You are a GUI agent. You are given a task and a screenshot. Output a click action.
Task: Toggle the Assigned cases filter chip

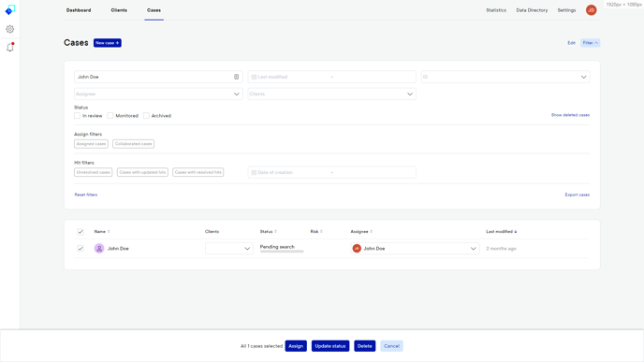point(91,144)
